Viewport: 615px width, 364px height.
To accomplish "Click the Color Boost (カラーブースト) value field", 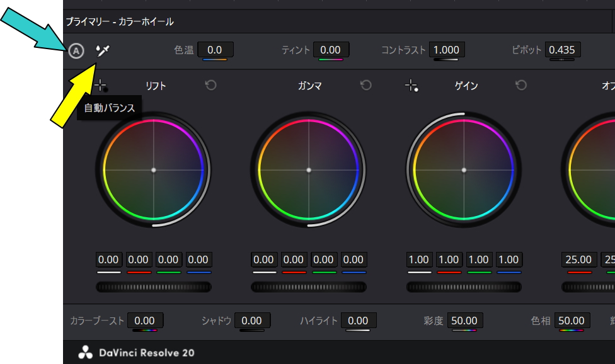I will (x=145, y=321).
